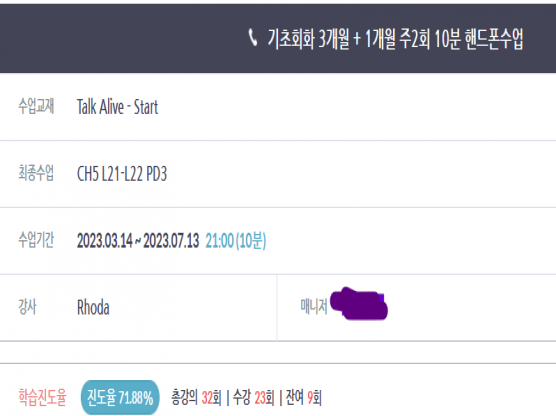556x416 pixels.
Task: Click the total classes 32회 count
Action: tap(211, 398)
